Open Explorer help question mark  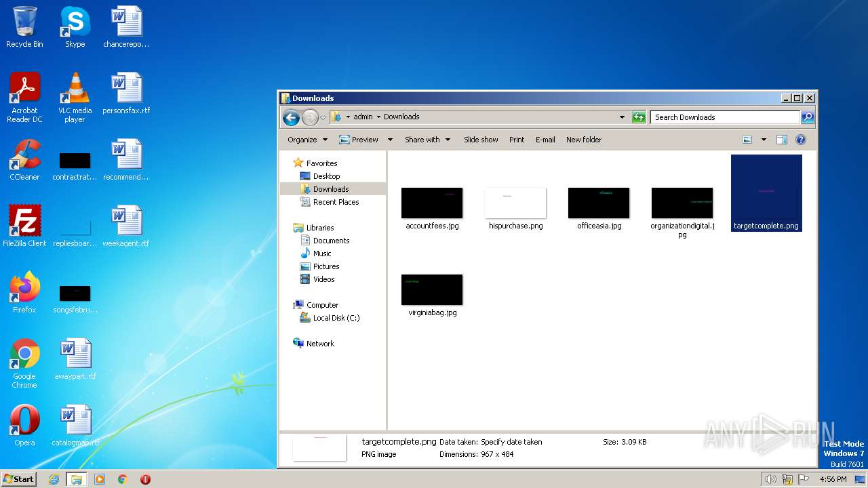click(x=801, y=140)
